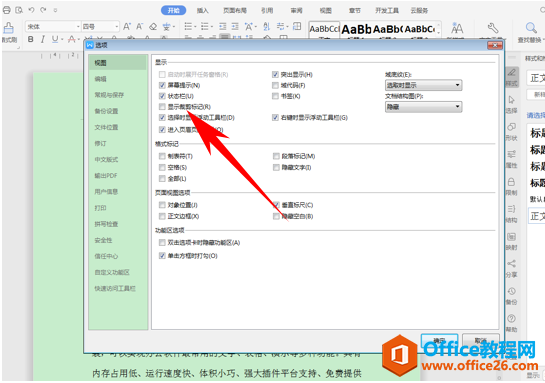Switch to the 页面布局 ribbon tab
Image resolution: width=545 pixels, height=383 pixels.
click(235, 10)
